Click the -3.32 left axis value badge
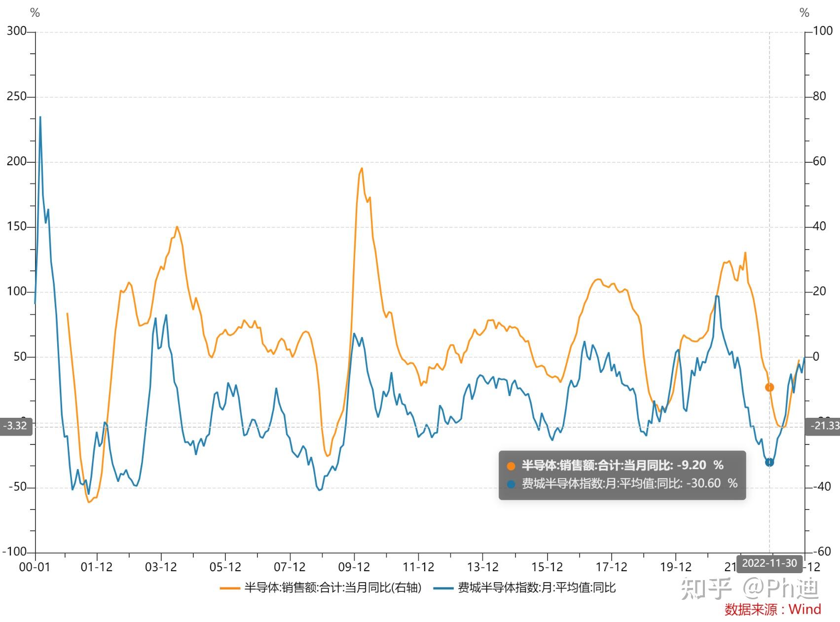 (16, 426)
